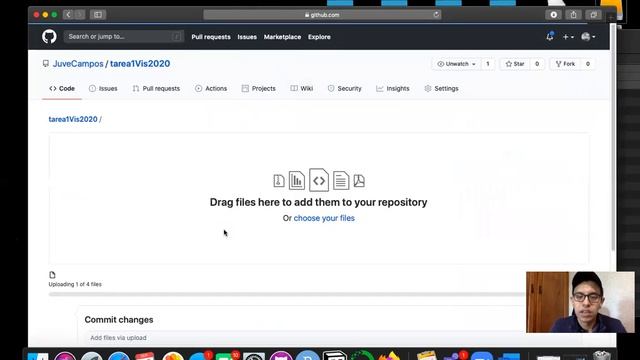
Task: Switch to the Projects tab
Action: (x=259, y=89)
